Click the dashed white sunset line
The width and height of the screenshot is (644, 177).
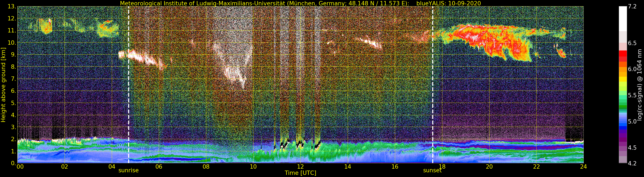(432, 85)
